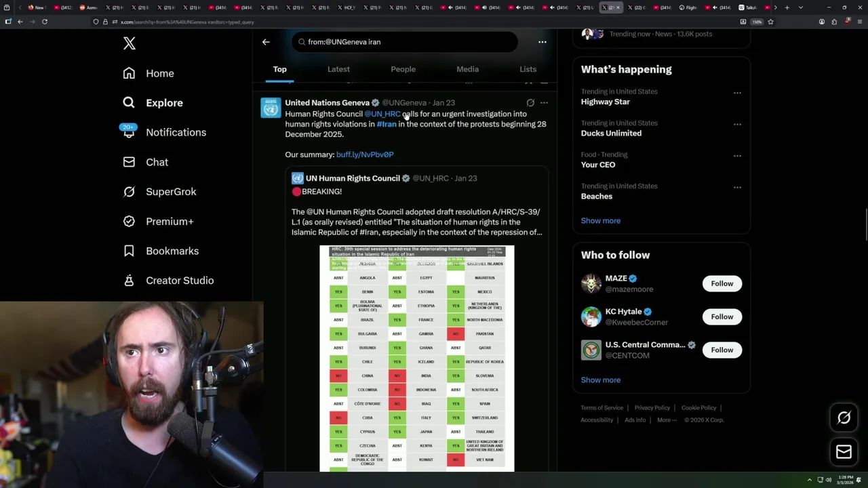Follow the U.S. Central Command account

[x=722, y=350]
